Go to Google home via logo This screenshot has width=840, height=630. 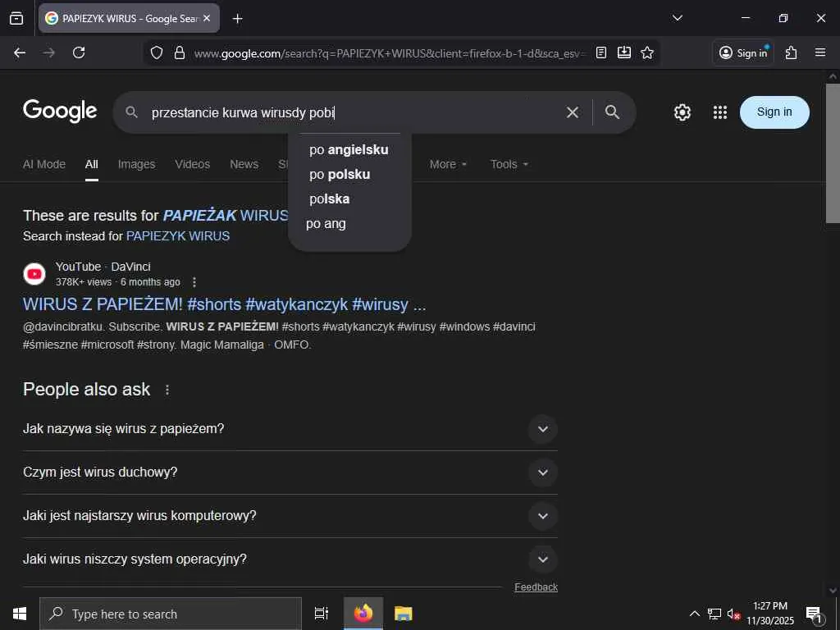click(x=60, y=111)
